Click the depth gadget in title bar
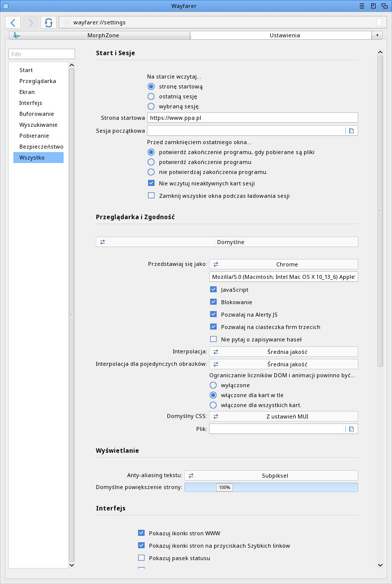392x584 pixels. coord(385,5)
